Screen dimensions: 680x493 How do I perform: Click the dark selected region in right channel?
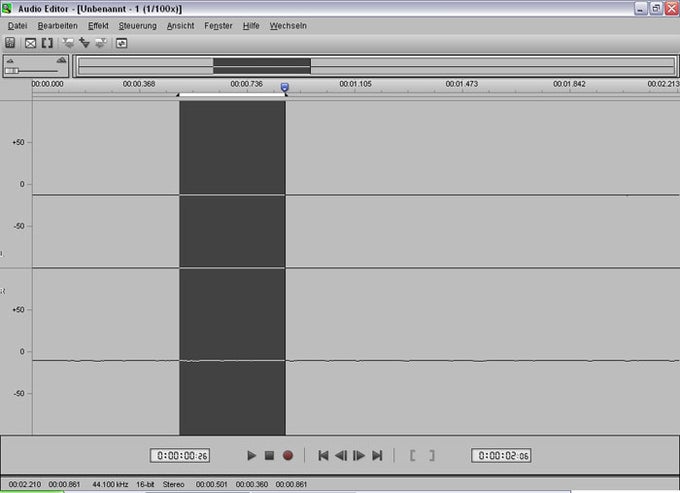coord(232,352)
